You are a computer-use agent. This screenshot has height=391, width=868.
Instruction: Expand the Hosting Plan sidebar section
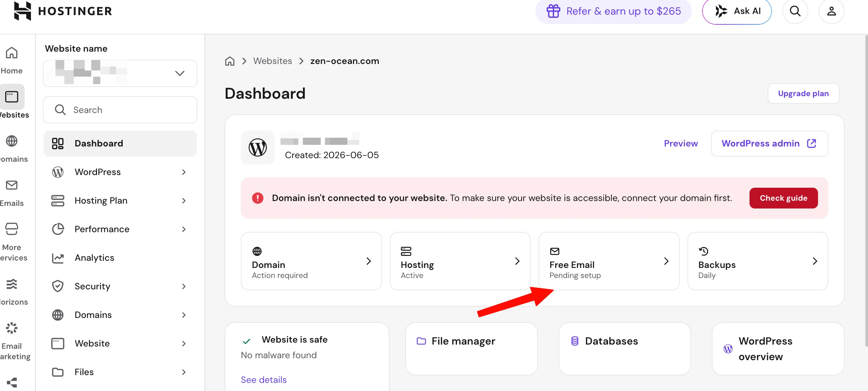point(184,201)
